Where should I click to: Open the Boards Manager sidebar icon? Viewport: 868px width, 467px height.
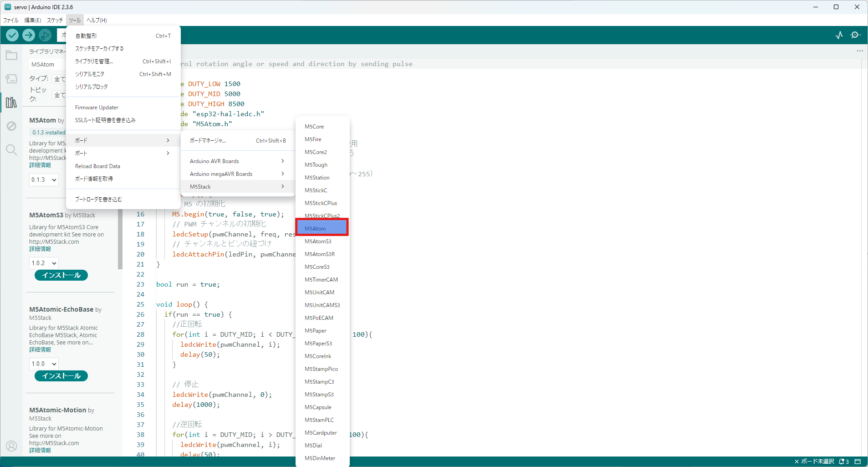click(11, 78)
